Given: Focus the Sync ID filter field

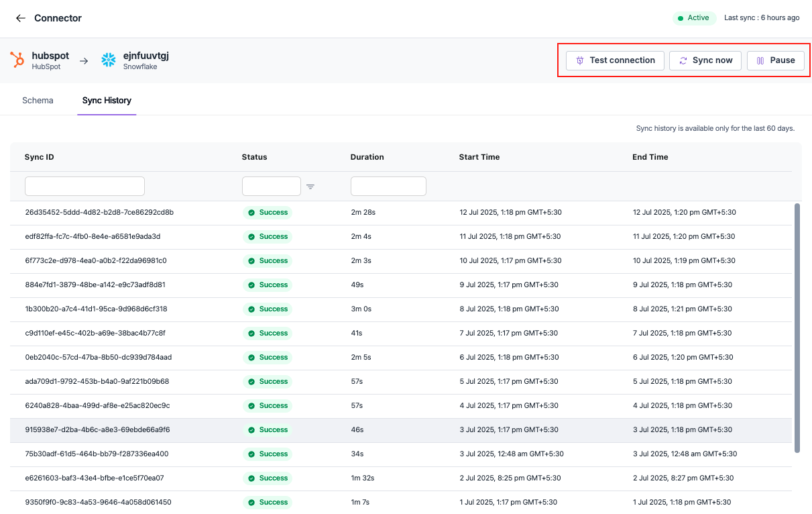Looking at the screenshot, I should tap(84, 187).
